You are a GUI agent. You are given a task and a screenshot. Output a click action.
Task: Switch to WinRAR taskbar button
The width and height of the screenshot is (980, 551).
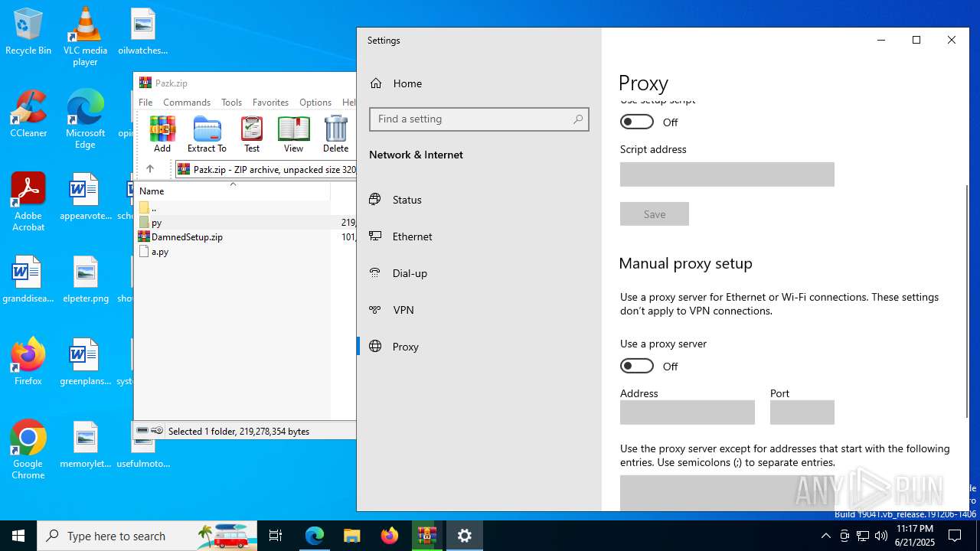point(426,536)
